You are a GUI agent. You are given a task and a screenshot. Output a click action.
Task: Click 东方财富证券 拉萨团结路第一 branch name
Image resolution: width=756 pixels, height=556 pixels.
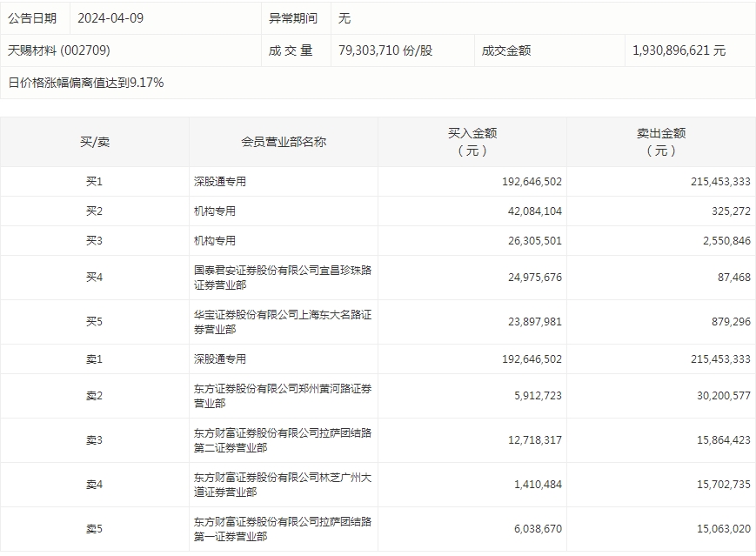pyautogui.click(x=283, y=529)
